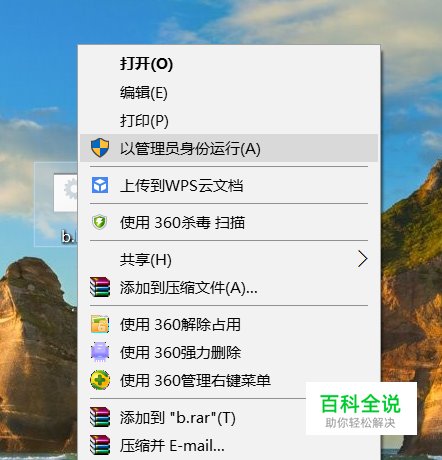Choose 使用 360杀毒 扫描
The width and height of the screenshot is (442, 460).
[229, 223]
